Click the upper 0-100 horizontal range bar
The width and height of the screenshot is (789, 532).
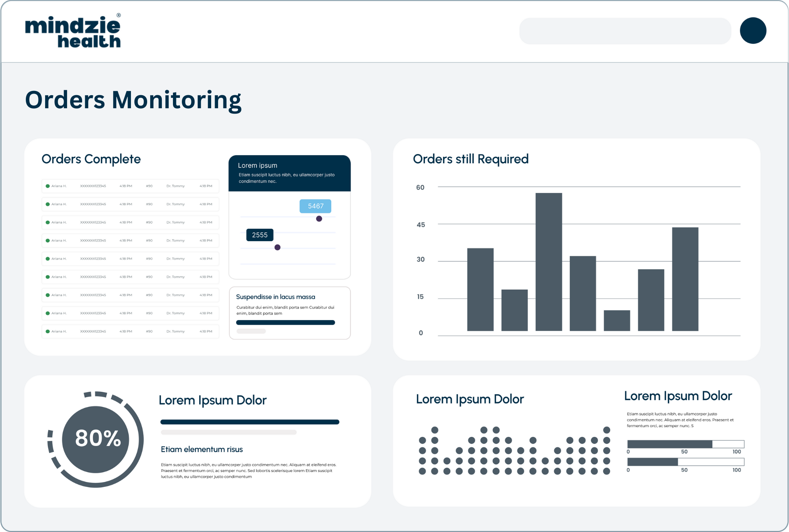[685, 444]
